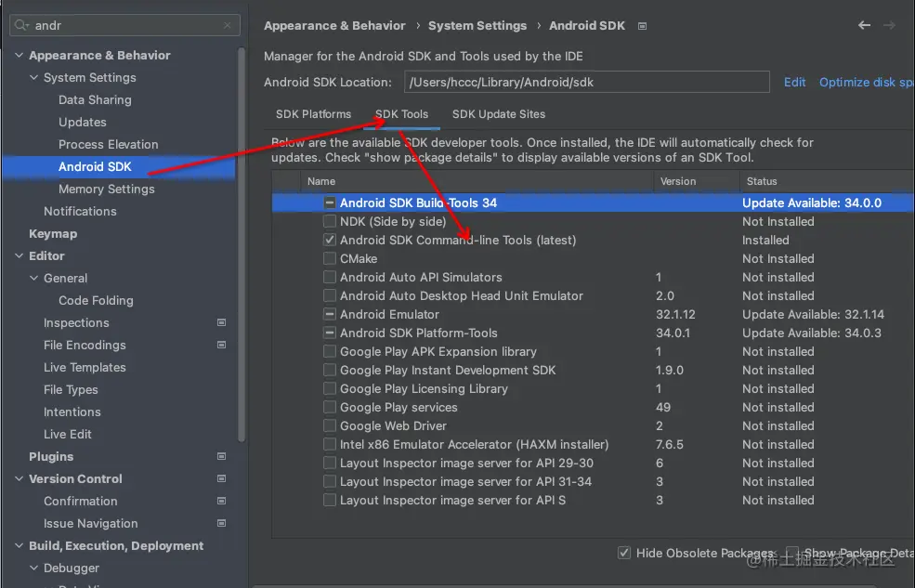
Task: Click in the settings search field
Action: [124, 25]
